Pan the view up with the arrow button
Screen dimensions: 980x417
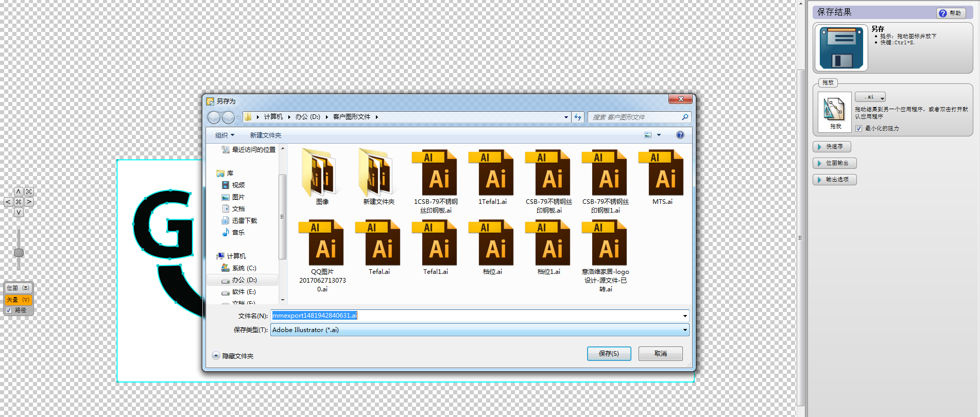pyautogui.click(x=19, y=192)
